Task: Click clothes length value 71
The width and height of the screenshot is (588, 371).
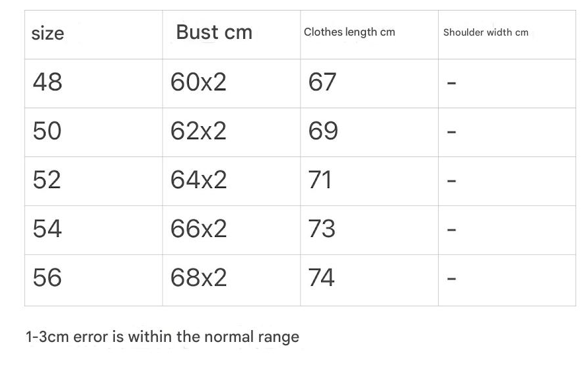Action: point(320,180)
